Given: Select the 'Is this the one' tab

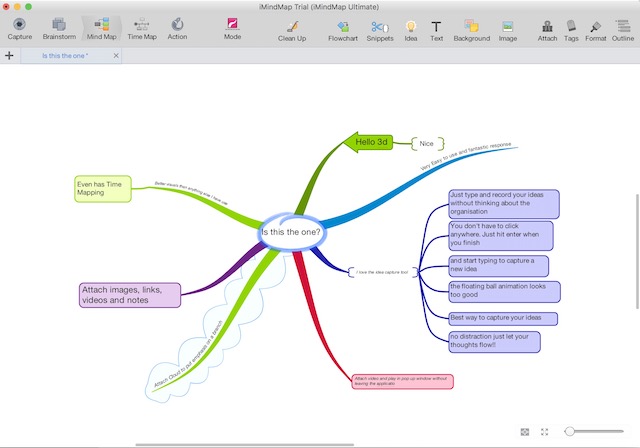Looking at the screenshot, I should (65, 56).
